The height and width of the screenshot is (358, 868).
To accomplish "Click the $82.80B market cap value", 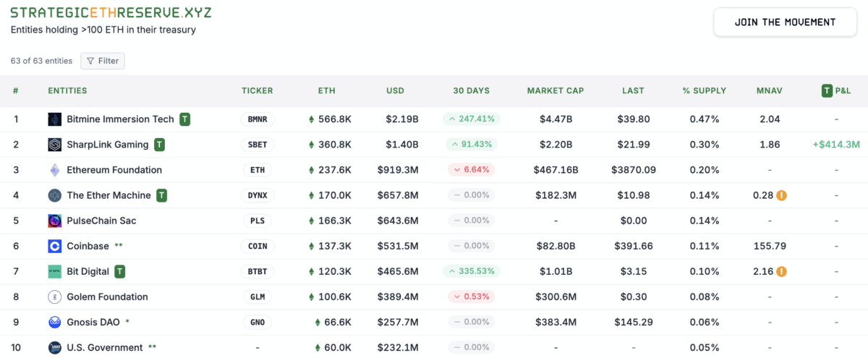I will [555, 246].
